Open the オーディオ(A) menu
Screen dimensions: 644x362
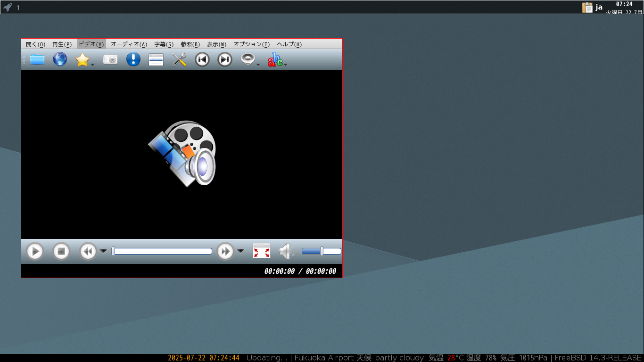point(129,44)
